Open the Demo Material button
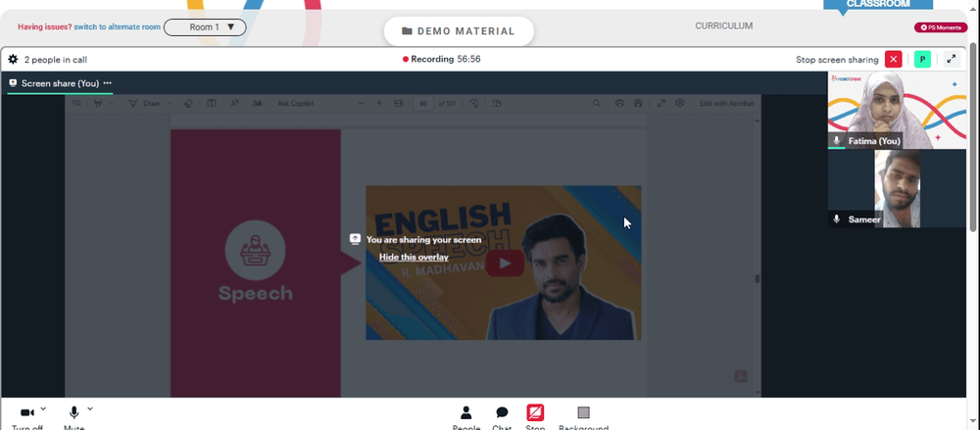Viewport: 980px width, 430px height. (459, 31)
